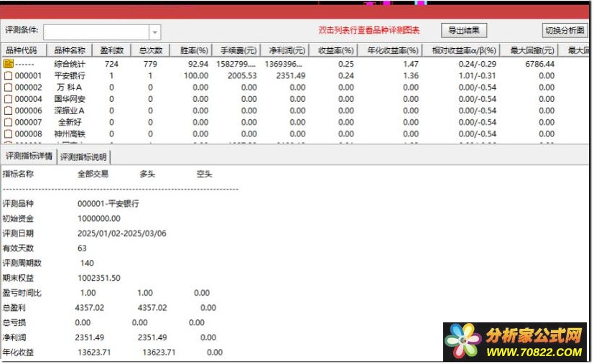
Task: Sort by the 盈利数 column header
Action: [112, 50]
